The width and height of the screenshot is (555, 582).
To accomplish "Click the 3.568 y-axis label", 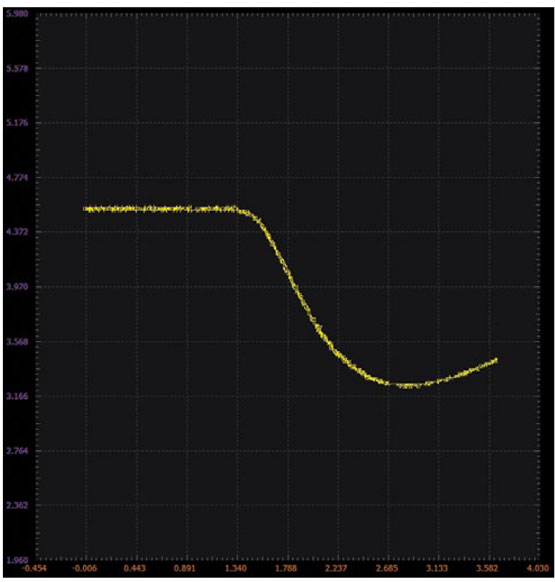I will click(x=17, y=341).
